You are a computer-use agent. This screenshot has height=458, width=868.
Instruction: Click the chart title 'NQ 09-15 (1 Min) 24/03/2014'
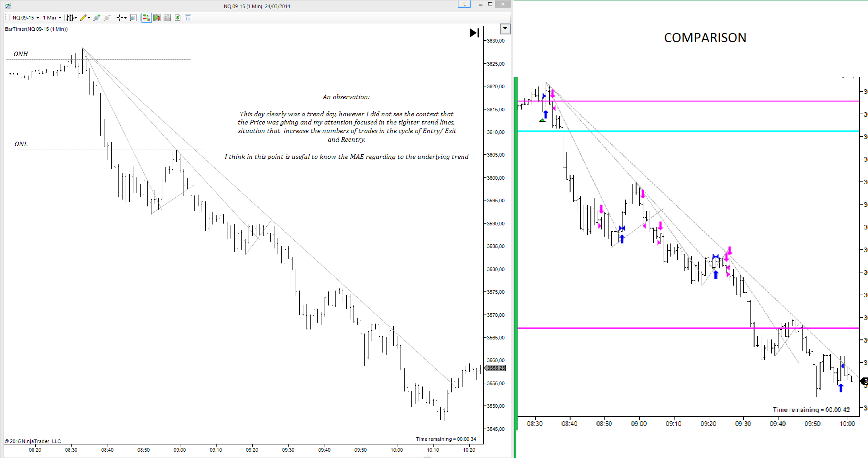point(257,6)
